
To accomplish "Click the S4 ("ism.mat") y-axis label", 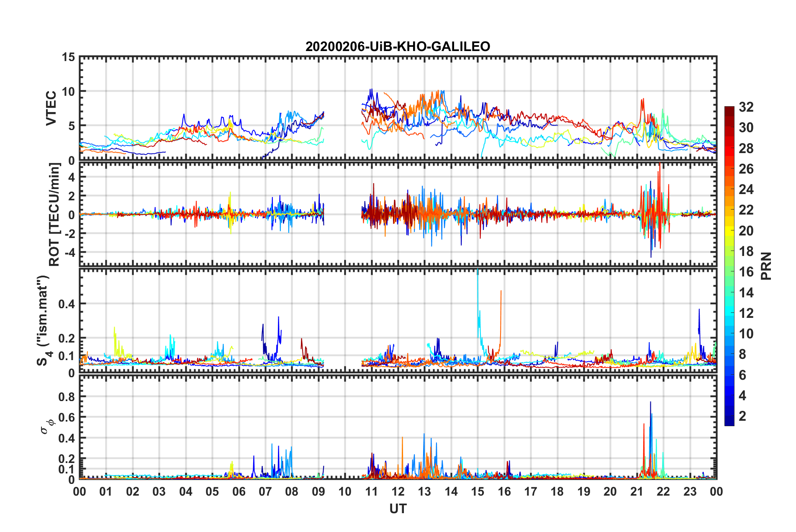I will pyautogui.click(x=44, y=321).
